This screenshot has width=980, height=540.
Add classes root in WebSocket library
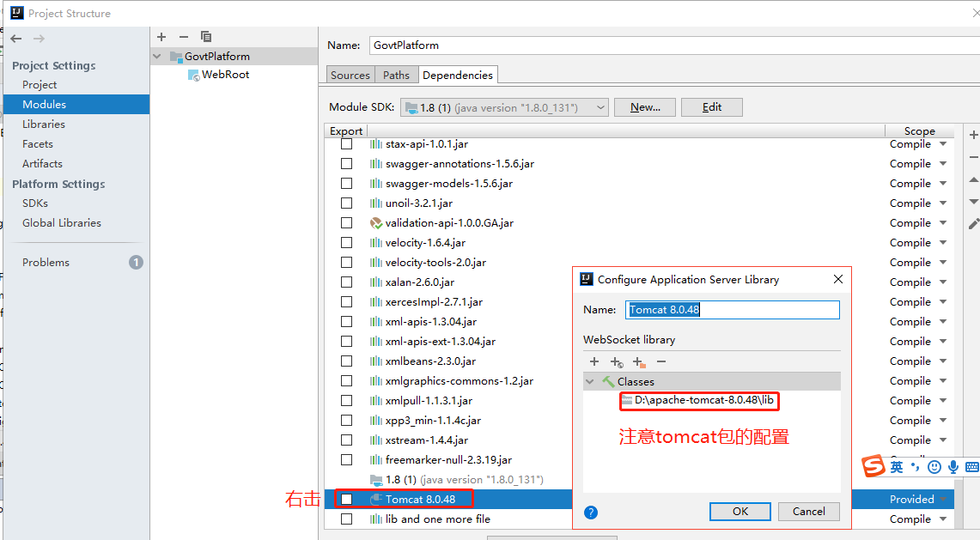(x=594, y=361)
